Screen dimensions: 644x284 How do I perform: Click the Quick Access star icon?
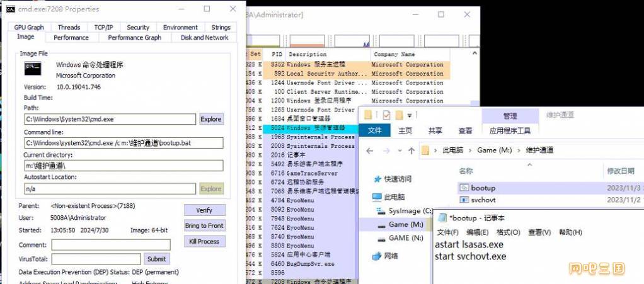[x=376, y=178]
